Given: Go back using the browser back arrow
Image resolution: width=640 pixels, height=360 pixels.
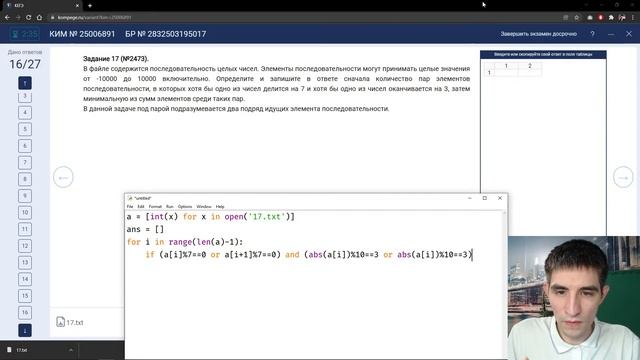Looking at the screenshot, I should click(x=7, y=18).
